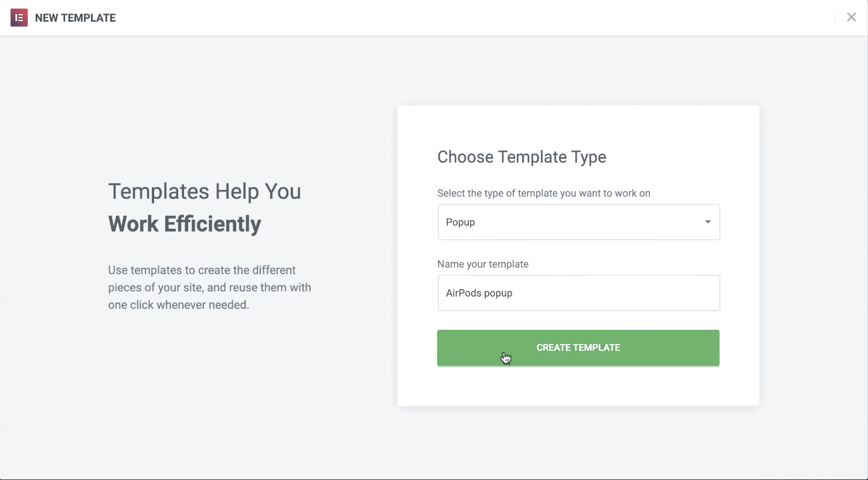
Task: Click the 'Use templates to create' description paragraph
Action: click(x=202, y=270)
